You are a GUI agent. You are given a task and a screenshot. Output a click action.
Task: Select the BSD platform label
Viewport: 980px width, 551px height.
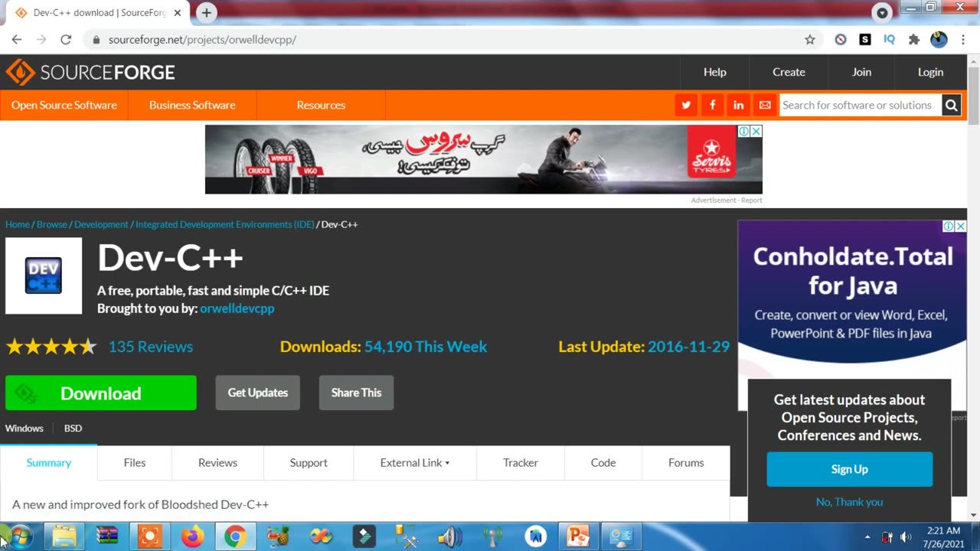tap(73, 429)
